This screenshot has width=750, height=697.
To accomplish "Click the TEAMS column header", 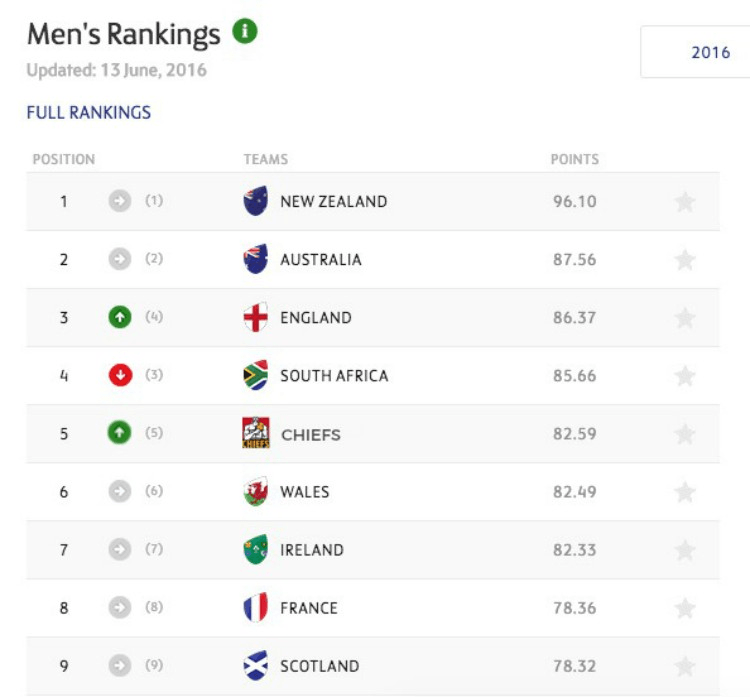I will point(266,159).
